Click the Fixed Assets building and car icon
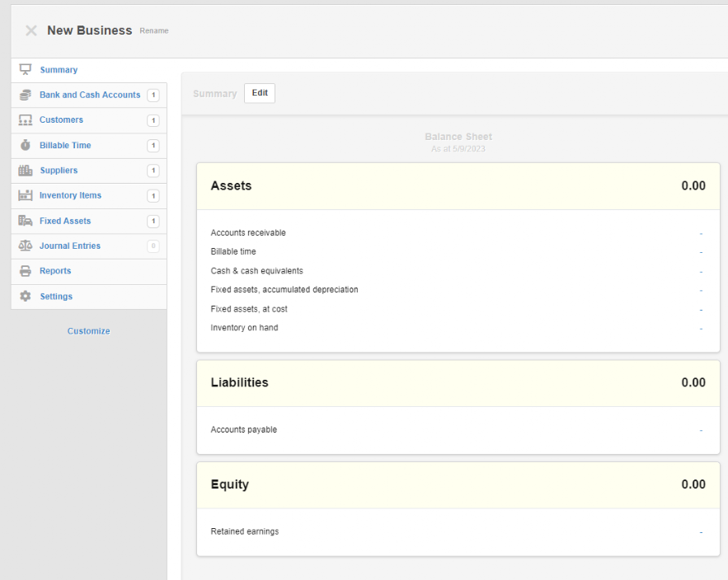Viewport: 728px width, 580px height. [25, 221]
